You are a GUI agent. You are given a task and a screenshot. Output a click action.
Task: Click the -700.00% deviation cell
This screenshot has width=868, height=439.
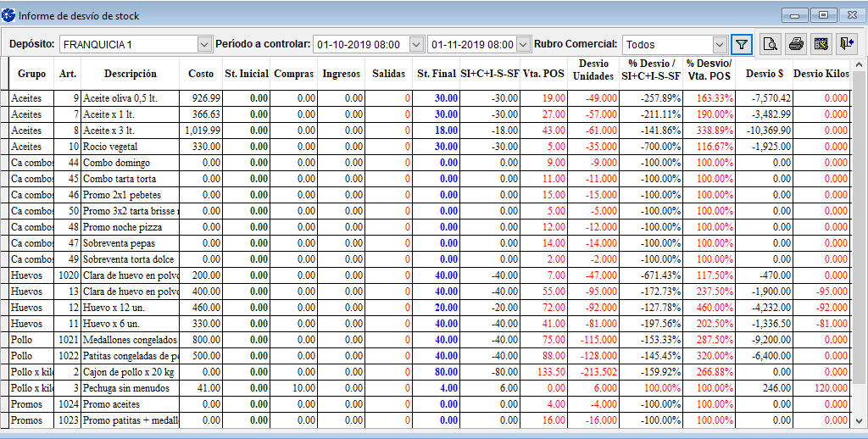point(651,146)
